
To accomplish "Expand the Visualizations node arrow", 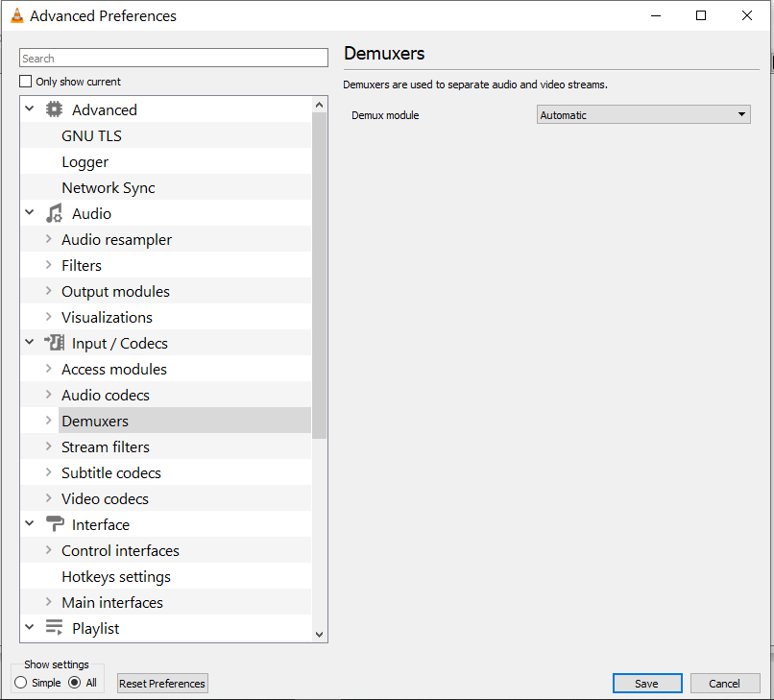I will coord(48,317).
